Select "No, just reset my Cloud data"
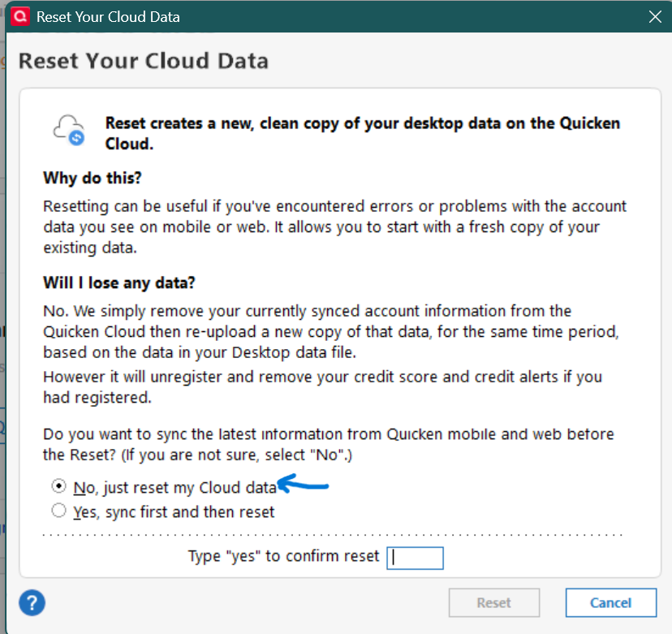This screenshot has height=634, width=672. (x=58, y=487)
